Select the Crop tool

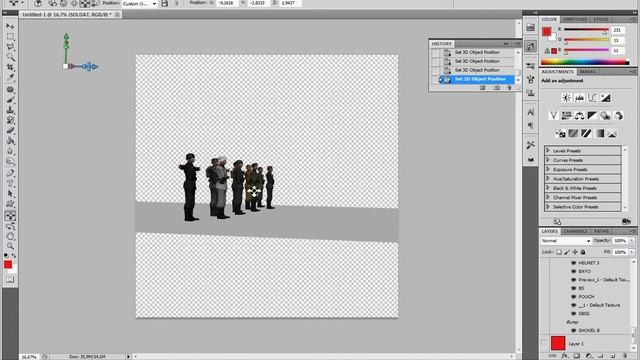tap(10, 67)
